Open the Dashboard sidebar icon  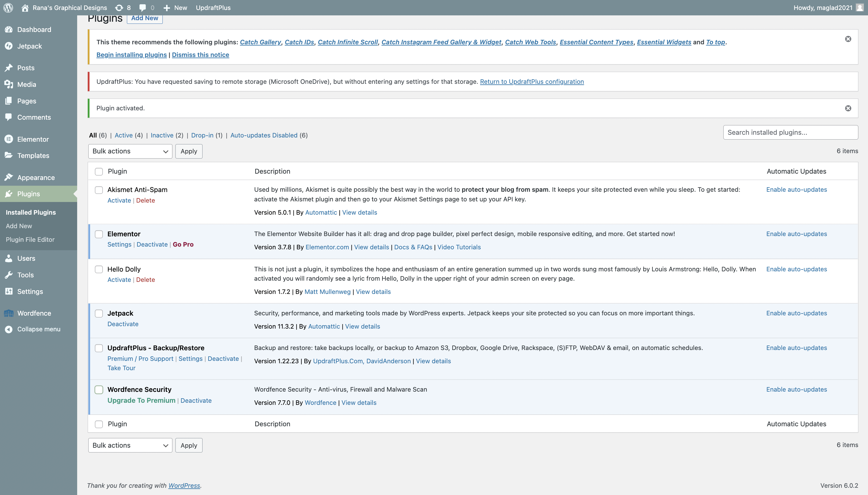coord(9,30)
